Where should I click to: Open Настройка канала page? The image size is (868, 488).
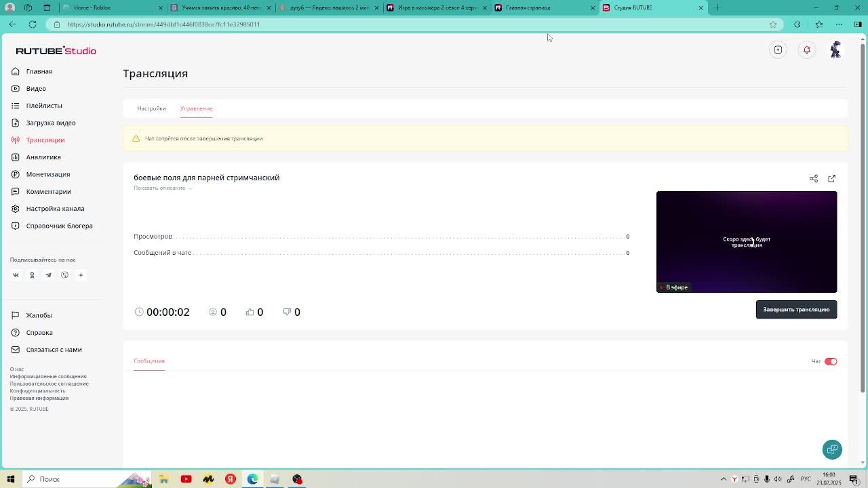47,209
